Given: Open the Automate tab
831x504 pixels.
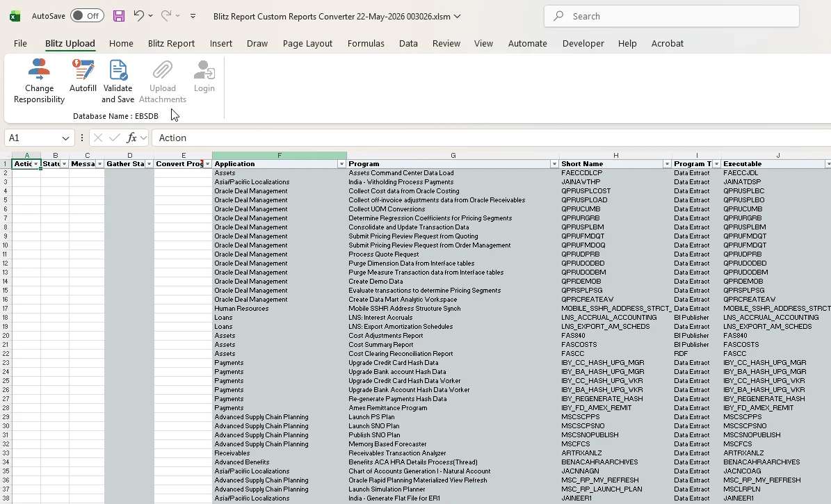Looking at the screenshot, I should click(x=527, y=44).
